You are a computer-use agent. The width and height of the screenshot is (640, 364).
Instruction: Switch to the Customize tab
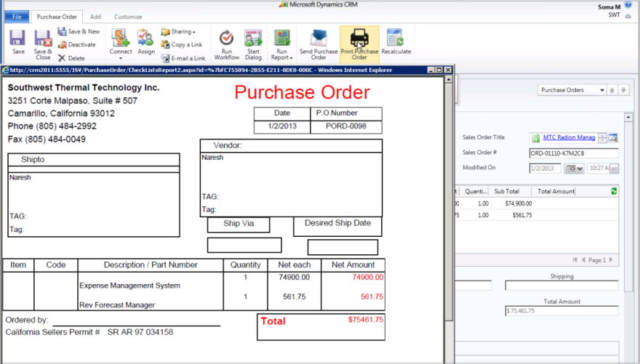128,16
